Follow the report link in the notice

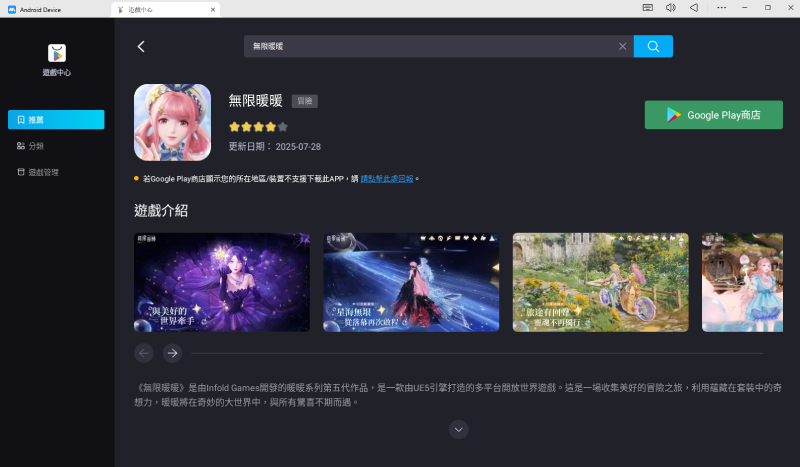pos(387,179)
